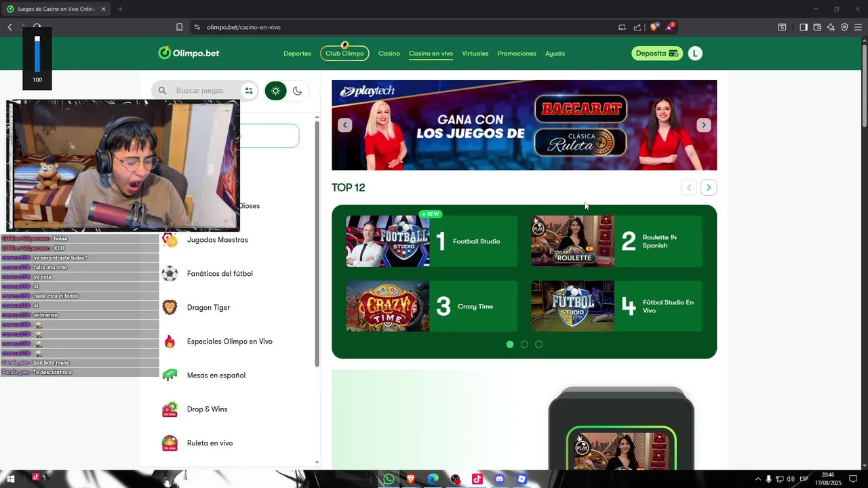
Task: Select Ruleta en vivo category icon
Action: (170, 443)
